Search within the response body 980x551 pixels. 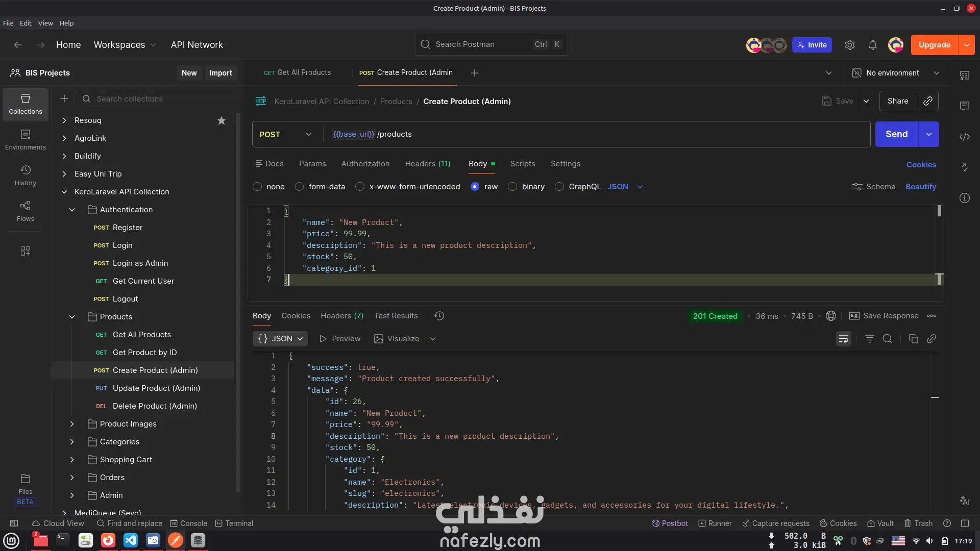click(887, 339)
